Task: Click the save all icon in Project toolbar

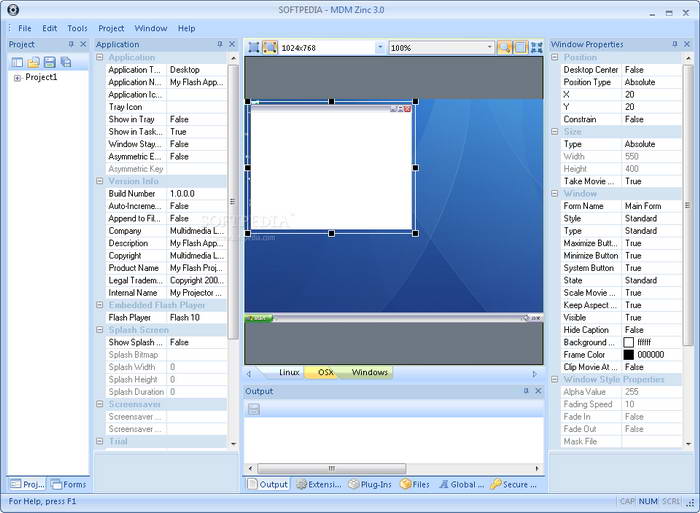Action: tap(66, 62)
